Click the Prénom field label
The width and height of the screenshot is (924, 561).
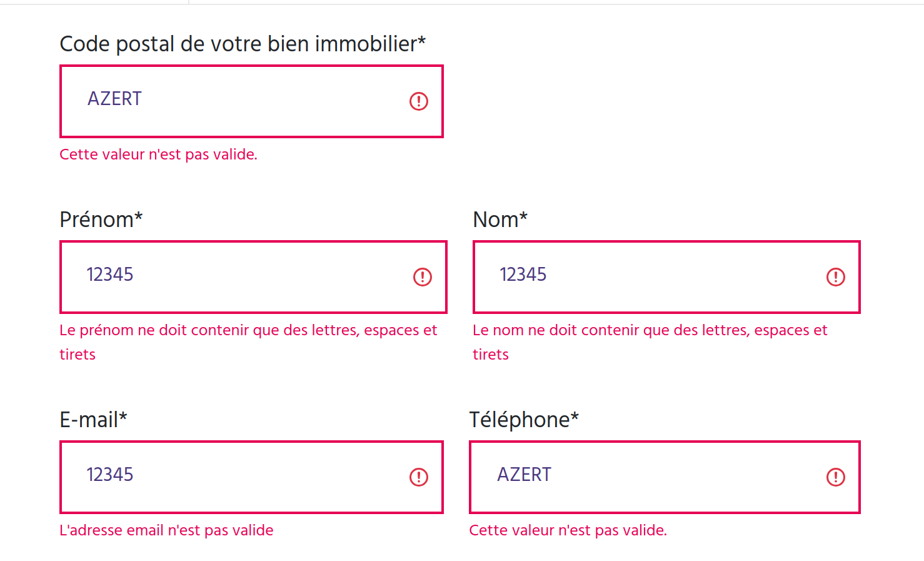coord(101,220)
